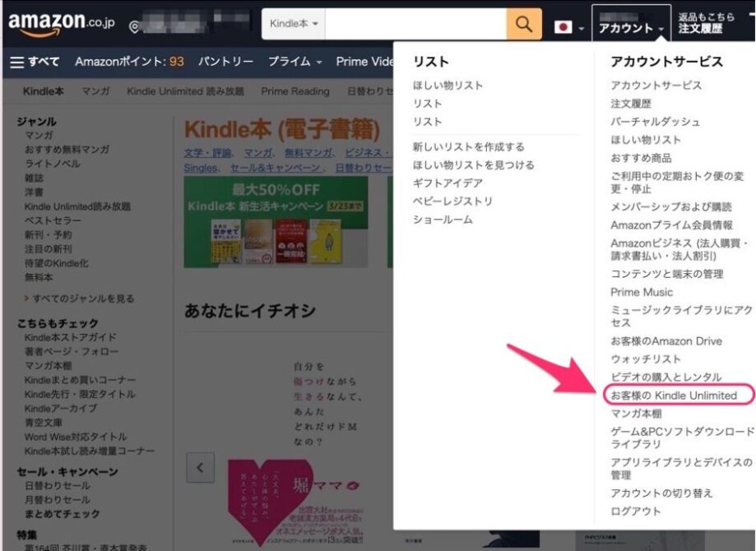The width and height of the screenshot is (756, 551).
Task: Select ほしい物リスト under リスト heading
Action: click(448, 86)
